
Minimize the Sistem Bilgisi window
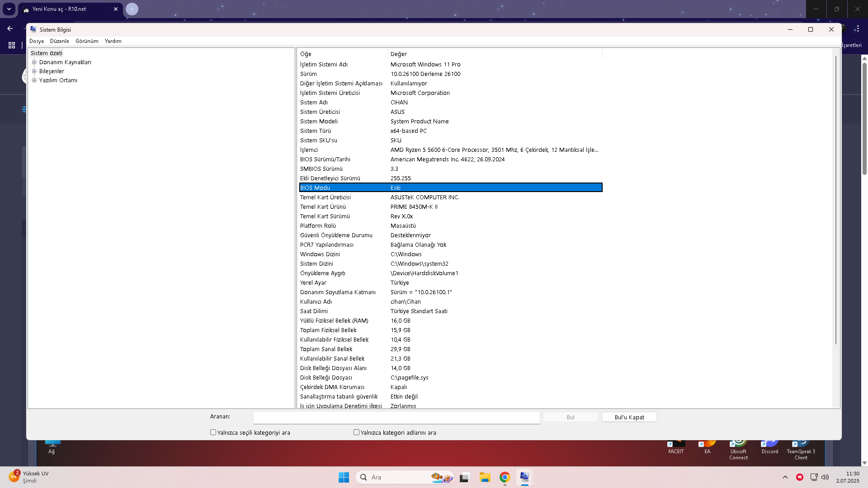click(790, 29)
